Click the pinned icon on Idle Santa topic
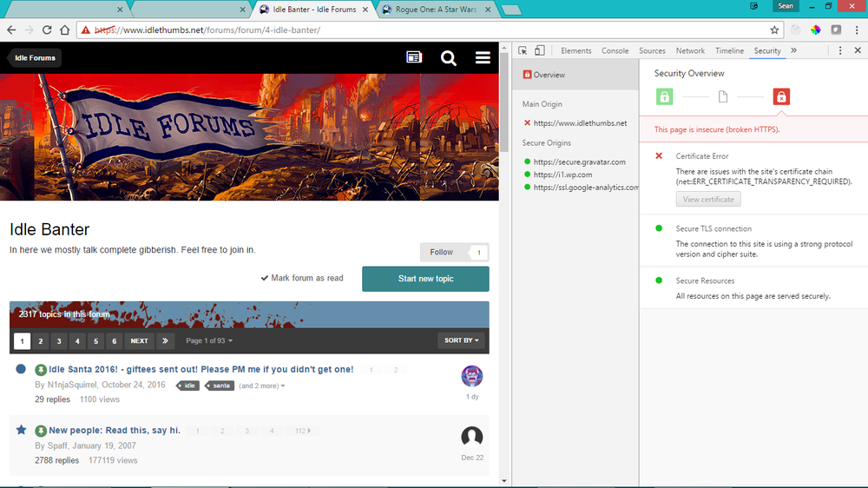The image size is (868, 488). point(41,369)
